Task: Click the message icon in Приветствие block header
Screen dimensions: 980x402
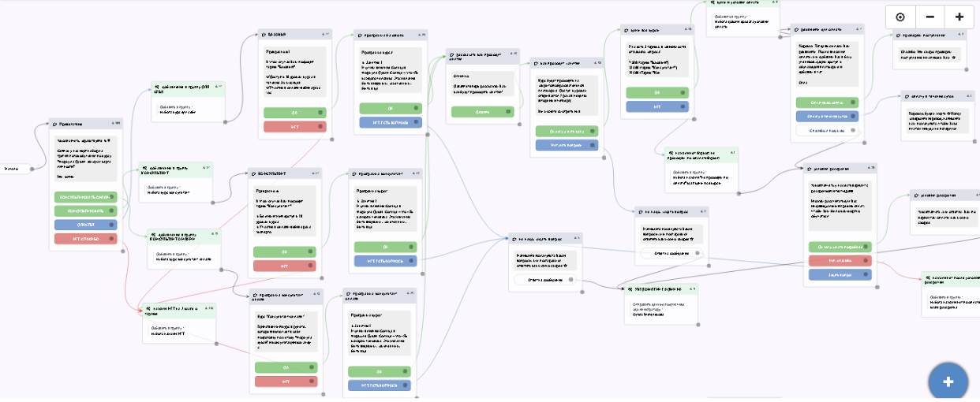Action: tap(55, 124)
